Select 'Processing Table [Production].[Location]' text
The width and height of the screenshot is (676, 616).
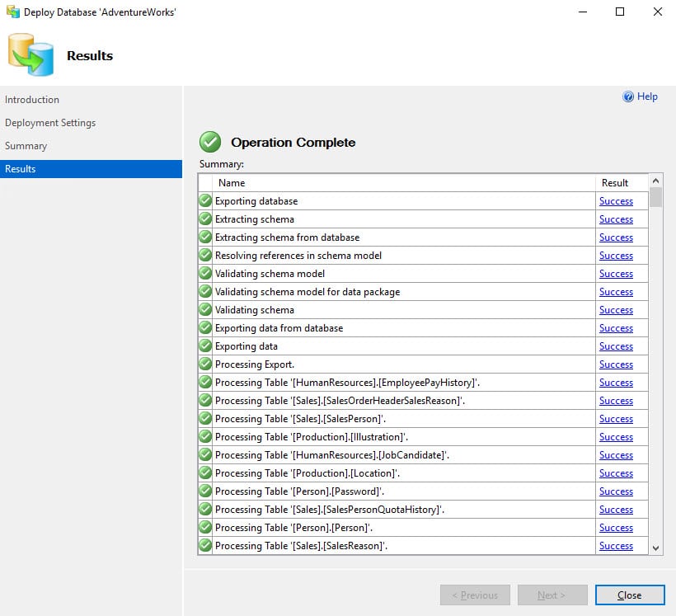307,473
